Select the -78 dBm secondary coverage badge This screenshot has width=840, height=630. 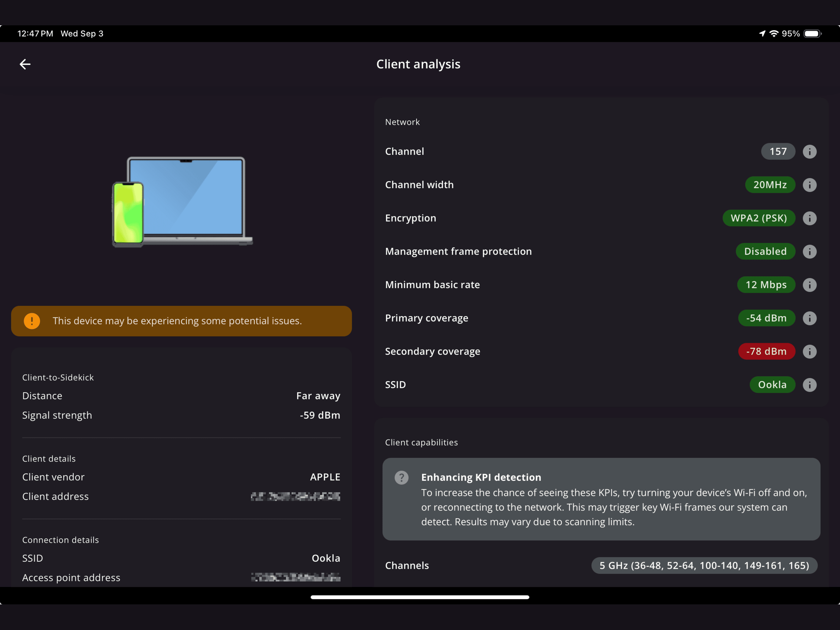coord(766,352)
